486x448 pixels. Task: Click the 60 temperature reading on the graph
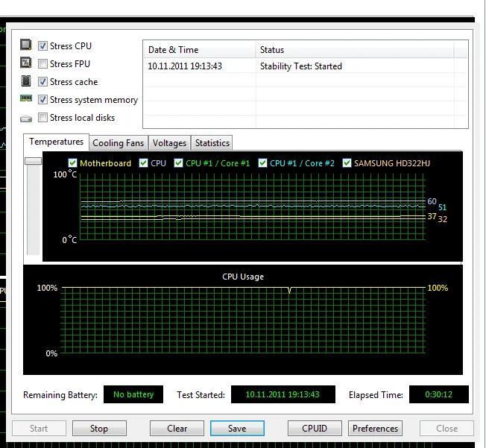(x=432, y=201)
